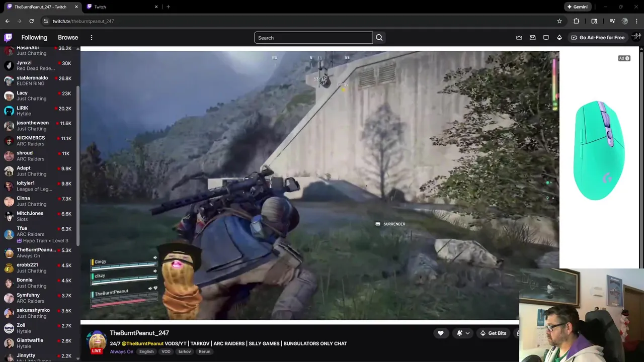Click the English tag
The width and height of the screenshot is (644, 362).
coord(146,351)
